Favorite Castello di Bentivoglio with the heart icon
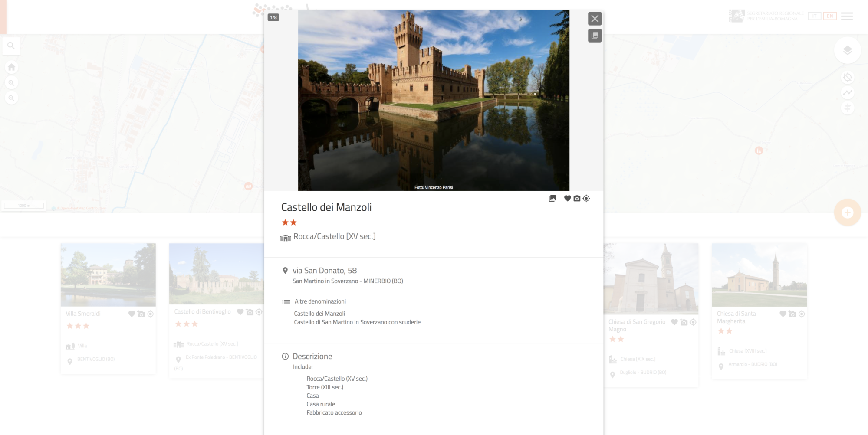The width and height of the screenshot is (868, 435). (x=240, y=312)
